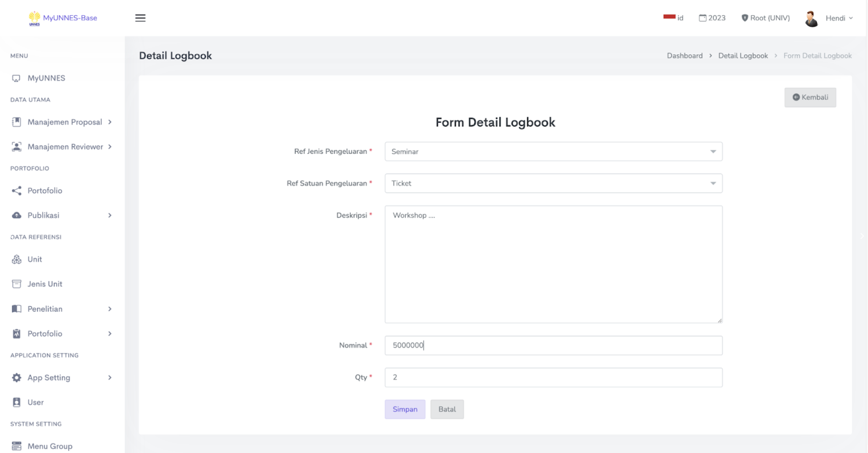
Task: Open the Jenis Unit menu item
Action: pos(45,284)
